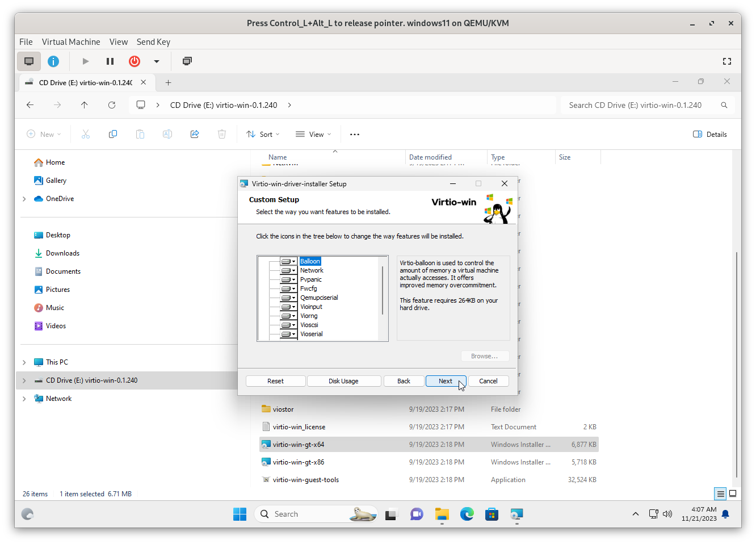Select Network in the feature tree
This screenshot has height=544, width=756.
click(x=312, y=270)
